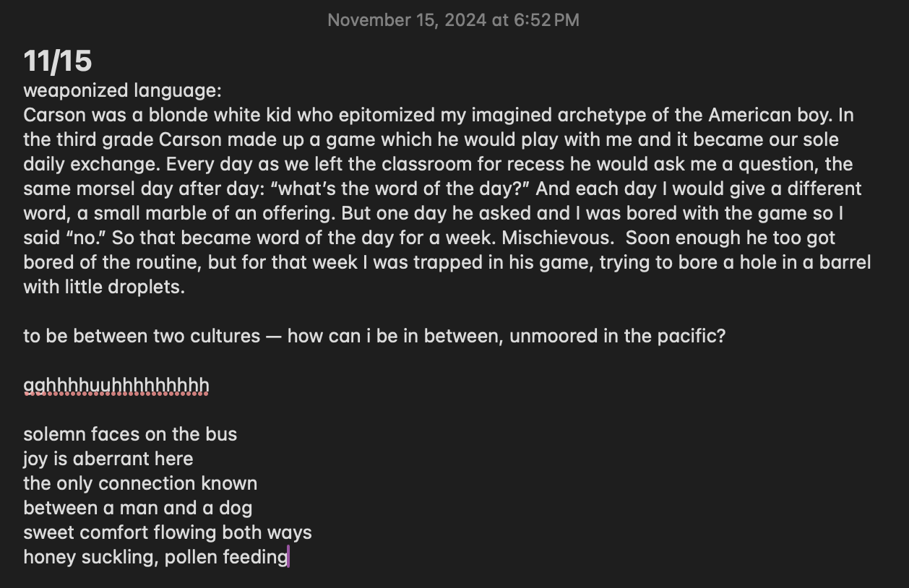
Task: Click 'to be between two cultures' line
Action: coord(142,336)
